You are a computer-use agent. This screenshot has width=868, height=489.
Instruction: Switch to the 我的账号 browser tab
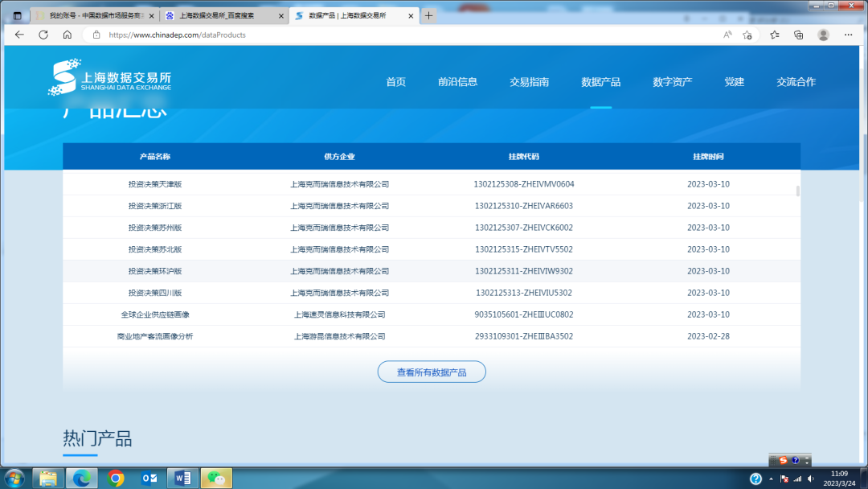tap(95, 15)
